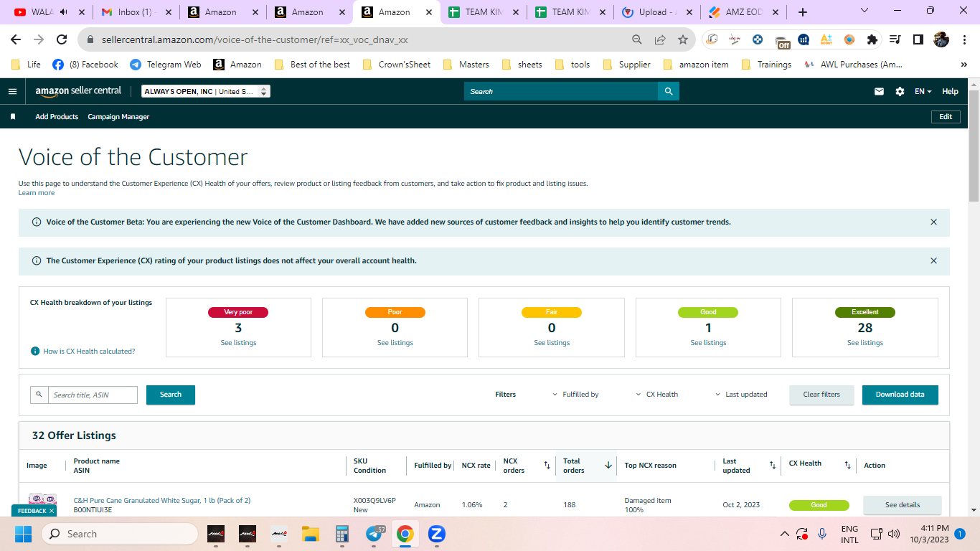This screenshot has height=551, width=980.
Task: Open the Fulfilled by filter dropdown
Action: pyautogui.click(x=575, y=395)
